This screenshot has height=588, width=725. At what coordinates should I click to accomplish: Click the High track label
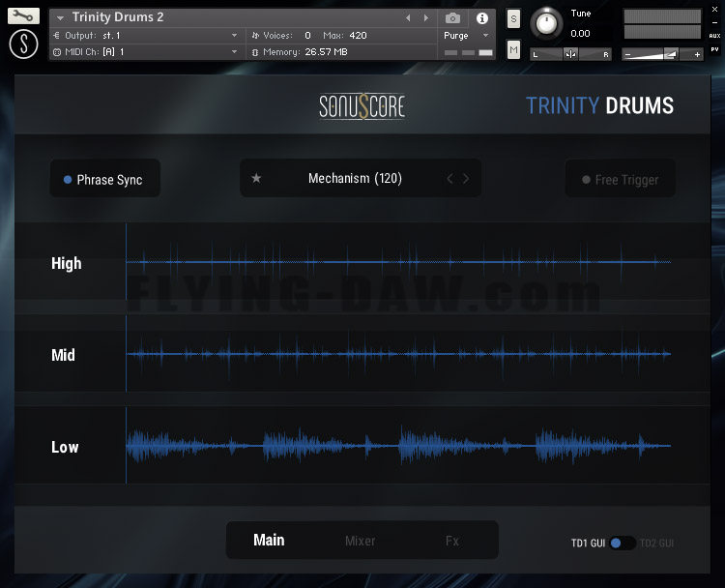click(x=66, y=263)
